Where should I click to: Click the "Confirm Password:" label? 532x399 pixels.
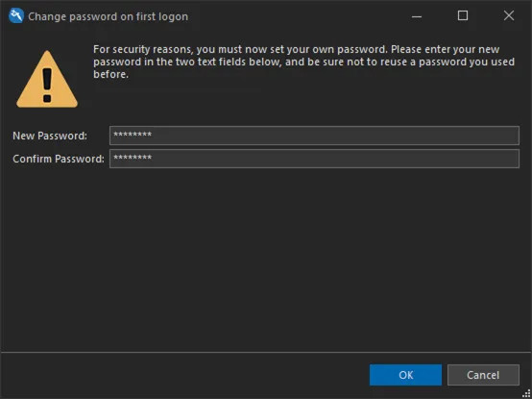tap(59, 159)
